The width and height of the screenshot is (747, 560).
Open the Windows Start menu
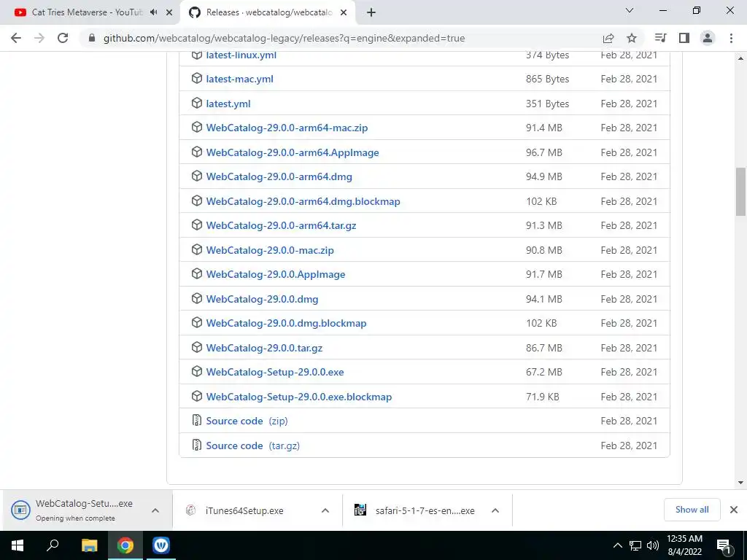[x=18, y=545]
